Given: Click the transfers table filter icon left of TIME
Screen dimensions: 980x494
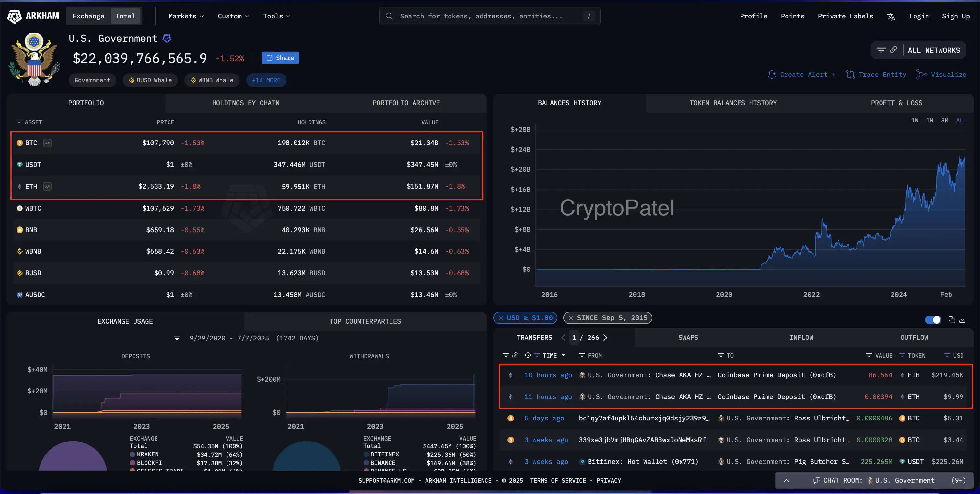Looking at the screenshot, I should click(506, 355).
